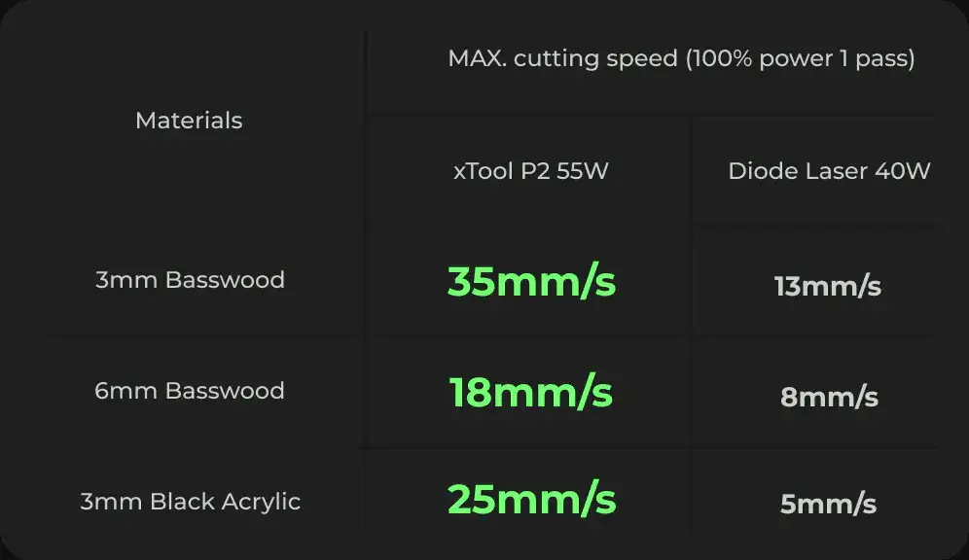Select the 5mm/s diode laser value

click(x=828, y=505)
